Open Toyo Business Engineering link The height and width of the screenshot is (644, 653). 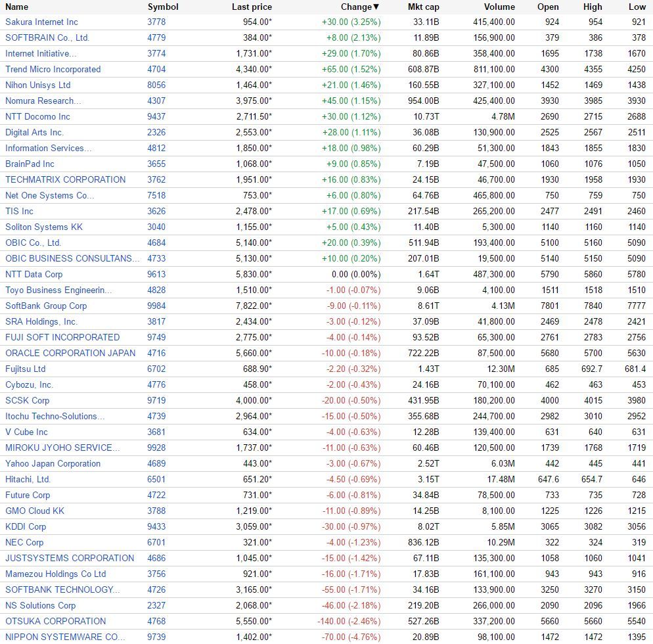(x=58, y=290)
